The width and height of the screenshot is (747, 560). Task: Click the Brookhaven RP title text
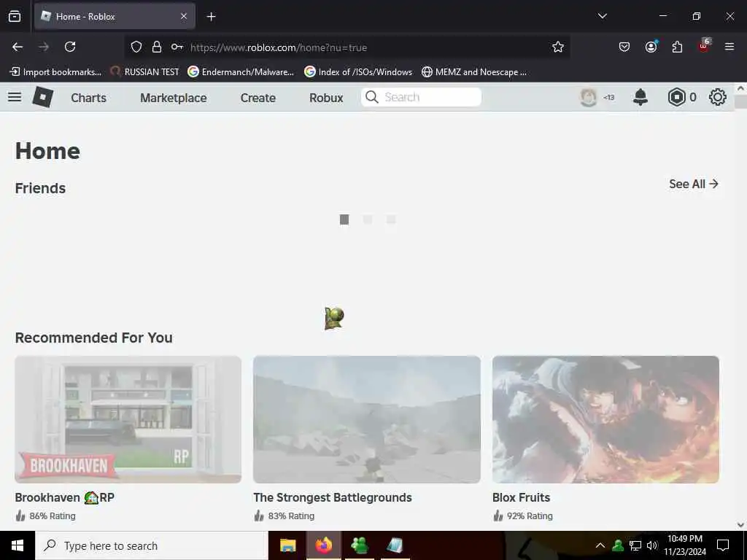[65, 497]
